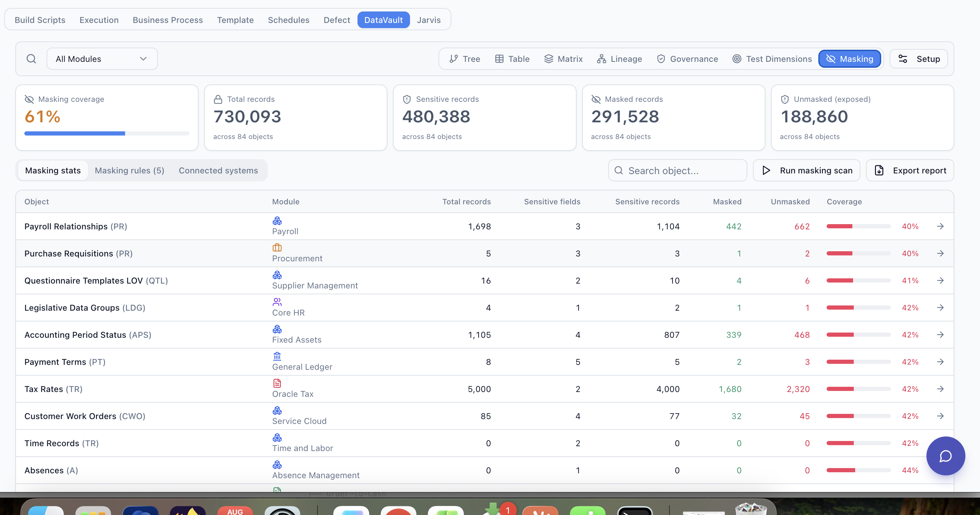Viewport: 980px width, 515px height.
Task: Select the DataVault tab
Action: 384,20
